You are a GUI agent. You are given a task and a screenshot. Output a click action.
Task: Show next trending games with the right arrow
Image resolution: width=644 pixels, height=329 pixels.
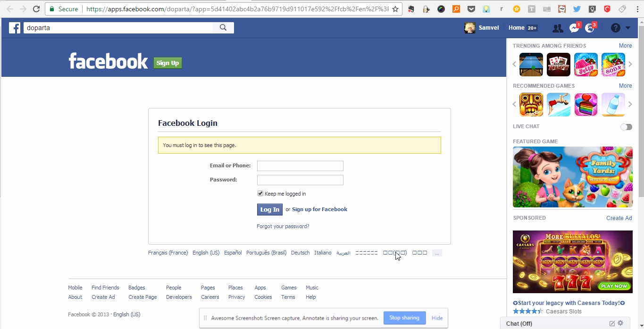tap(630, 65)
